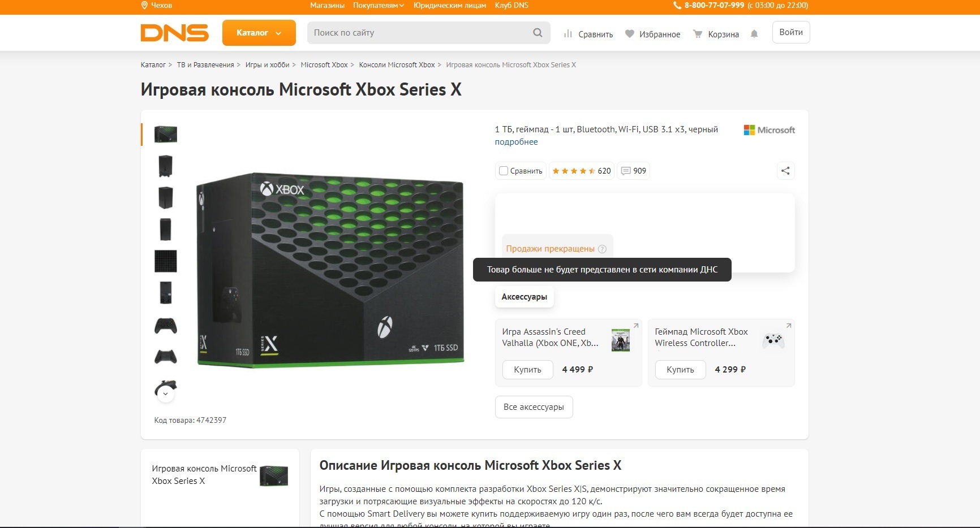Click the Microsoft brand logo
The width and height of the screenshot is (980, 528).
coord(769,130)
